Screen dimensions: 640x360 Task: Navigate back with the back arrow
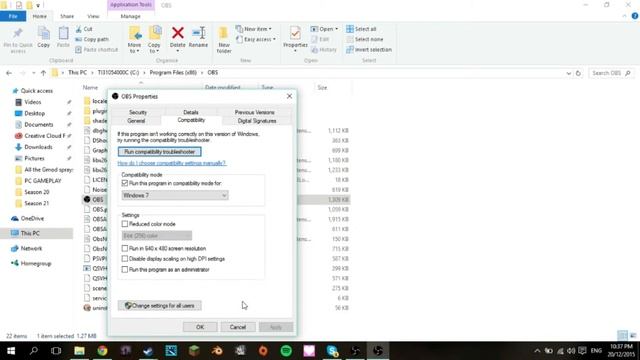click(x=9, y=73)
